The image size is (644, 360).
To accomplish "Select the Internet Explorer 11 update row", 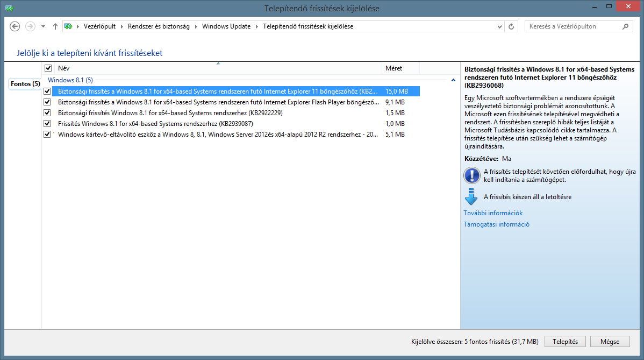I will coord(236,91).
